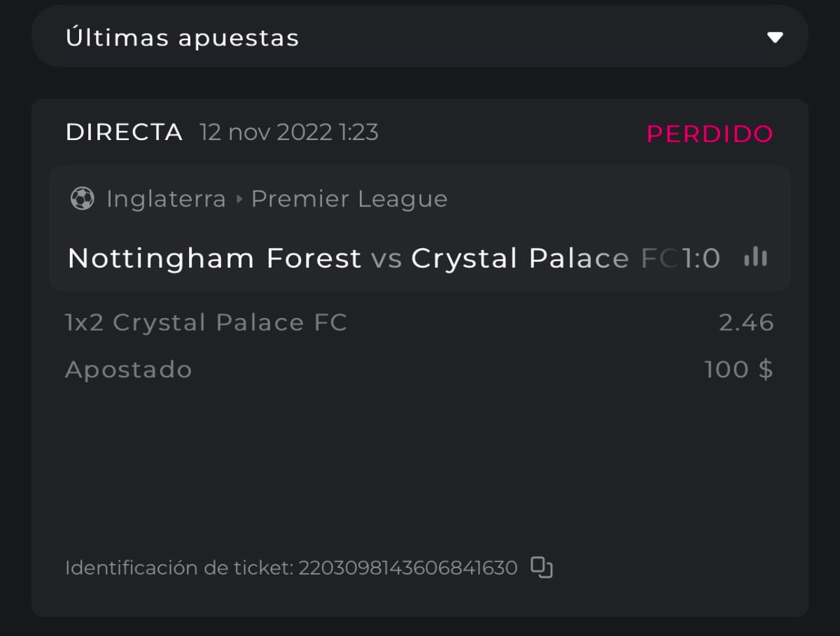Open the Premier League competition
Screen dimensions: 840x636
pos(349,200)
